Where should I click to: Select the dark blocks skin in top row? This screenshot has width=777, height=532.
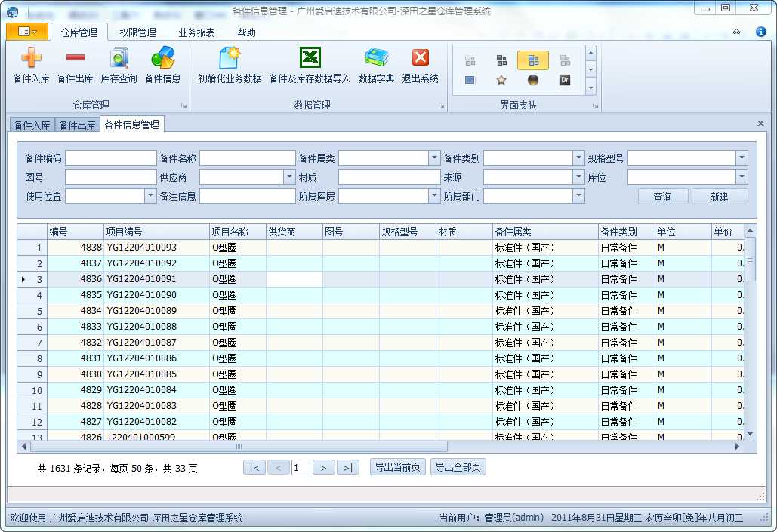(501, 60)
